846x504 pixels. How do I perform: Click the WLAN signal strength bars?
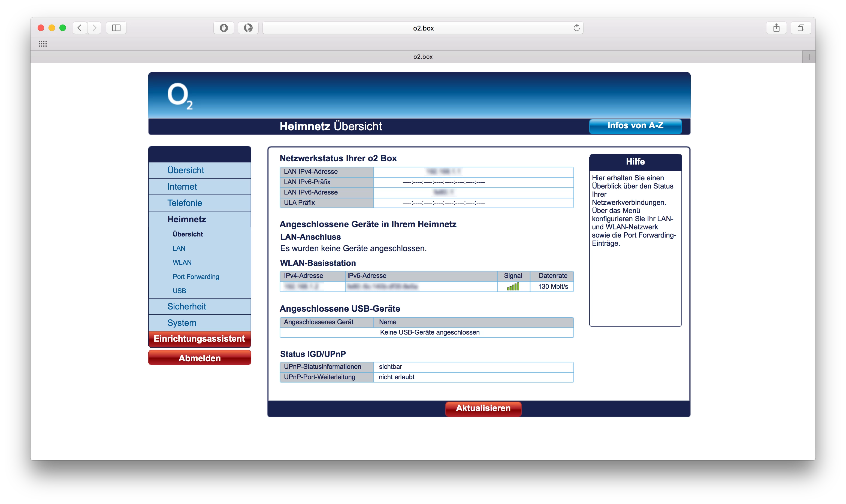coord(513,287)
